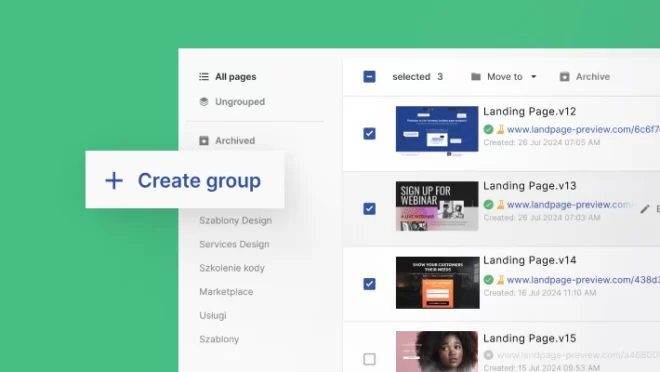Screen dimensions: 660x372
Task: Click the green published status icon for Landing Page.v14
Action: (488, 279)
